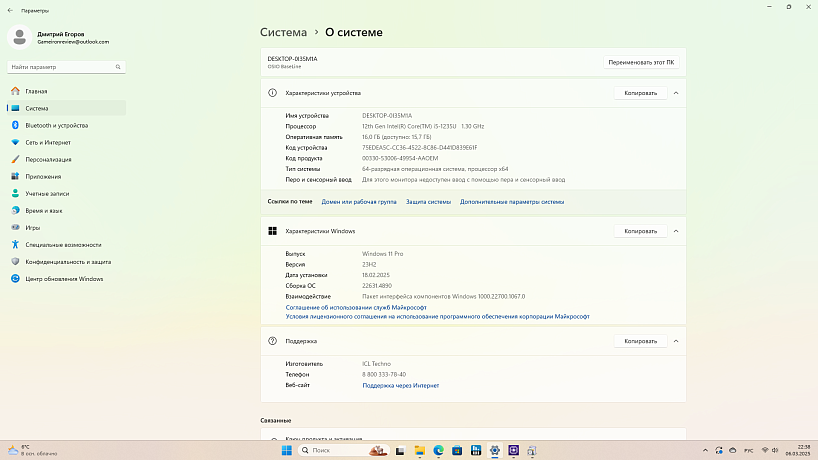818x460 pixels.
Task: Copy device specifications with Копировать button
Action: coord(640,93)
